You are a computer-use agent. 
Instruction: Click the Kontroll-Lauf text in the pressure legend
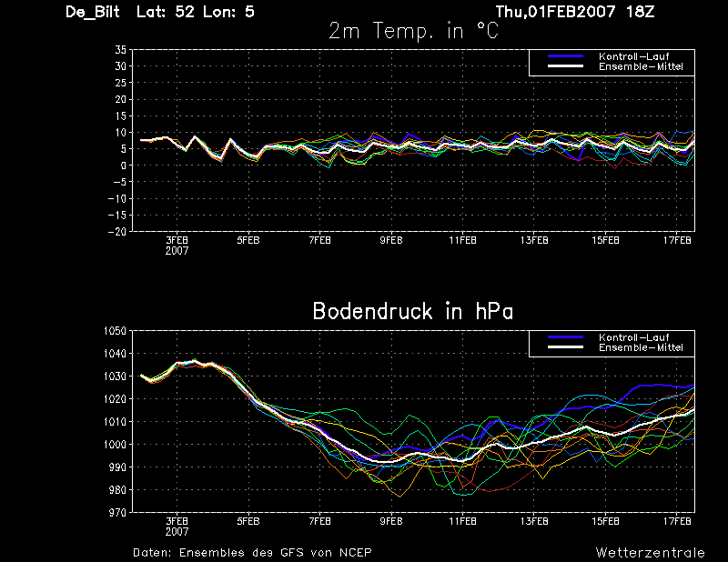(633, 337)
